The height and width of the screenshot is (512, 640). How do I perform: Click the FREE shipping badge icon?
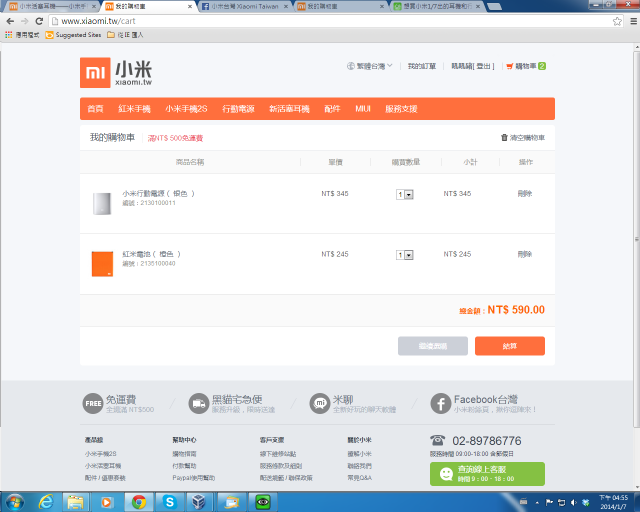point(93,403)
